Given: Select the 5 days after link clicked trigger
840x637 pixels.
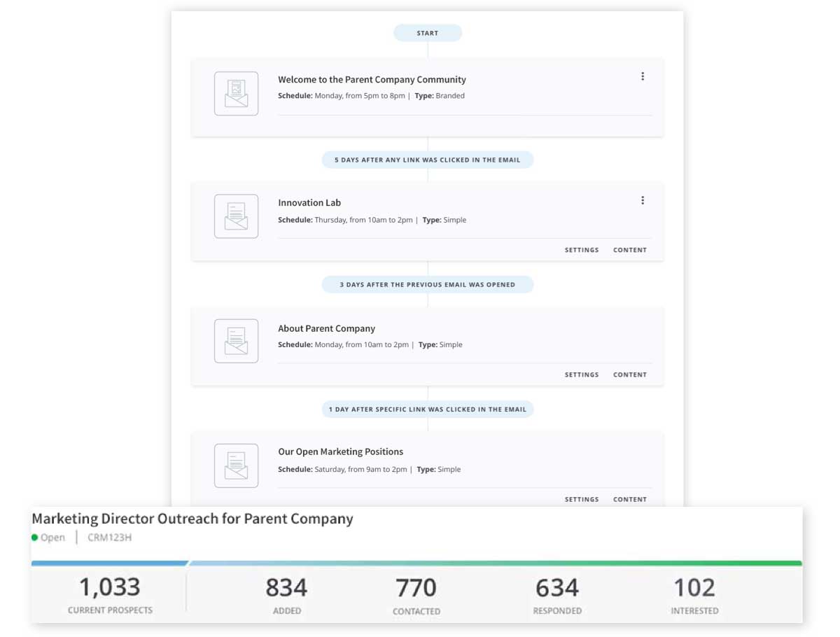Looking at the screenshot, I should tap(427, 160).
